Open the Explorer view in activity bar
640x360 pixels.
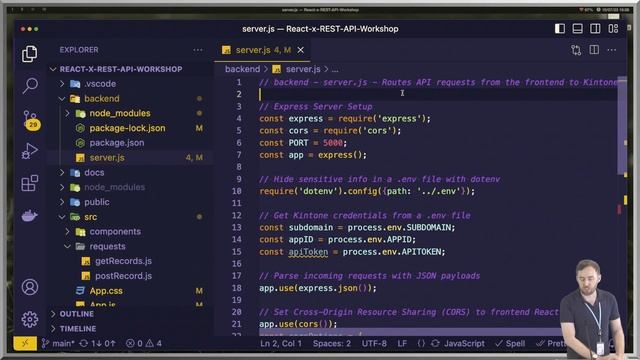pos(29,53)
